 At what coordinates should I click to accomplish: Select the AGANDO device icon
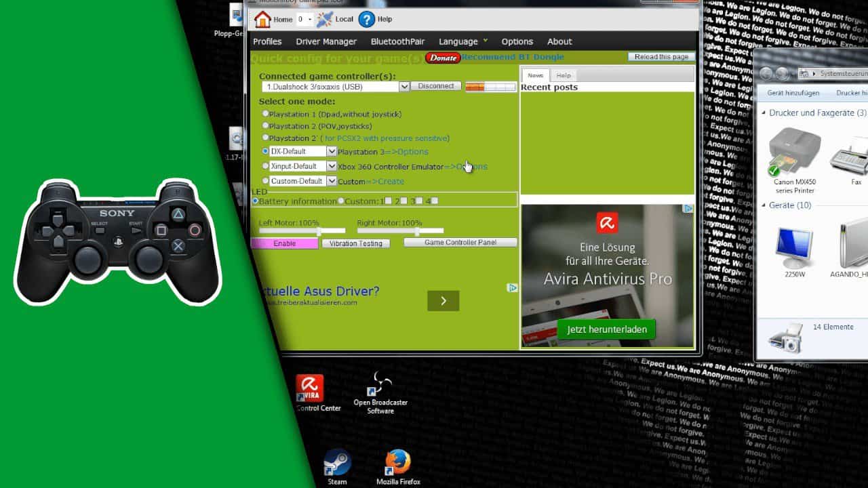tap(852, 251)
